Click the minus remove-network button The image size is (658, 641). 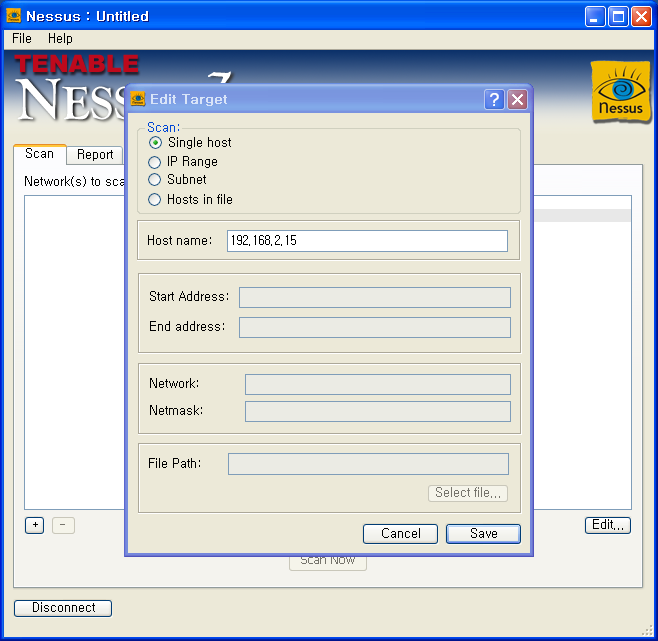pos(63,525)
